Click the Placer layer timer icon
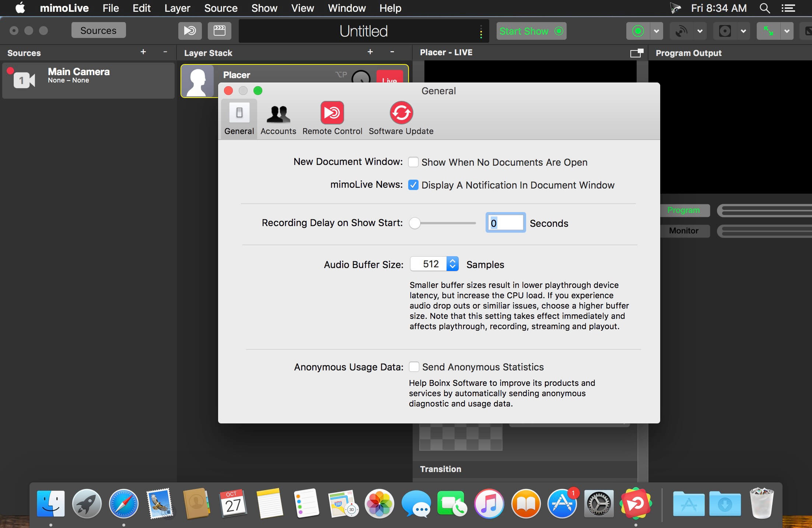The image size is (812, 528). [361, 77]
